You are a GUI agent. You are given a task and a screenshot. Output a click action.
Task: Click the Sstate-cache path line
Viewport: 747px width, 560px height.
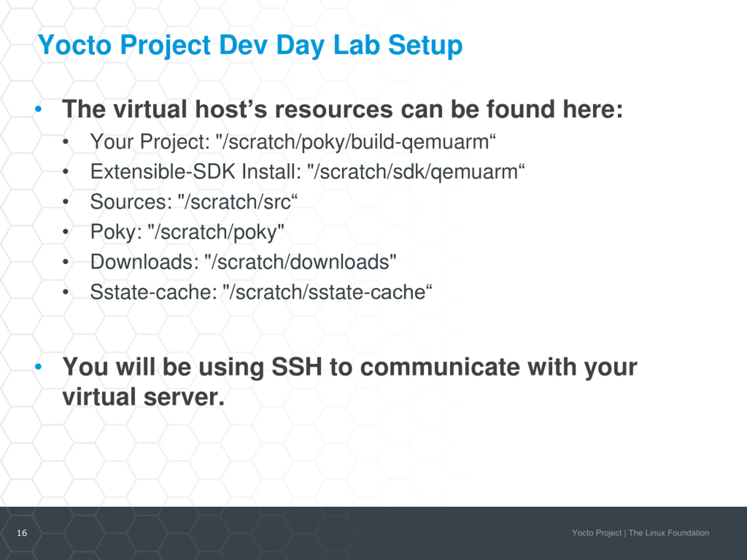pos(261,292)
